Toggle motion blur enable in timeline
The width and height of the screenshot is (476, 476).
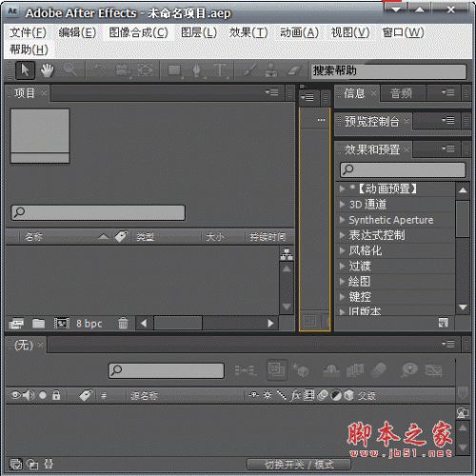[378, 370]
